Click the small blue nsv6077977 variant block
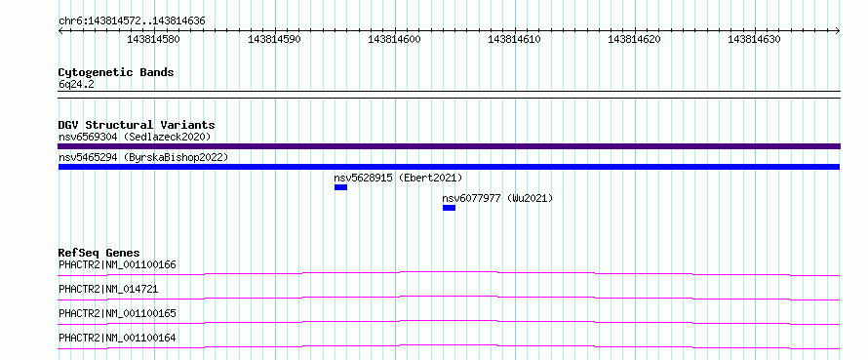Screen dimensions: 868x360 [449, 208]
